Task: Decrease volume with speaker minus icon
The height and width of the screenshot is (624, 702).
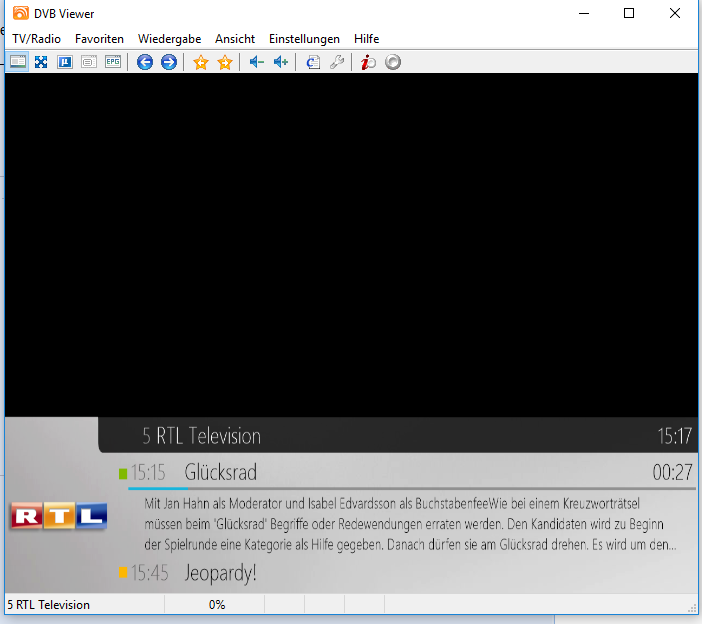Action: (257, 62)
